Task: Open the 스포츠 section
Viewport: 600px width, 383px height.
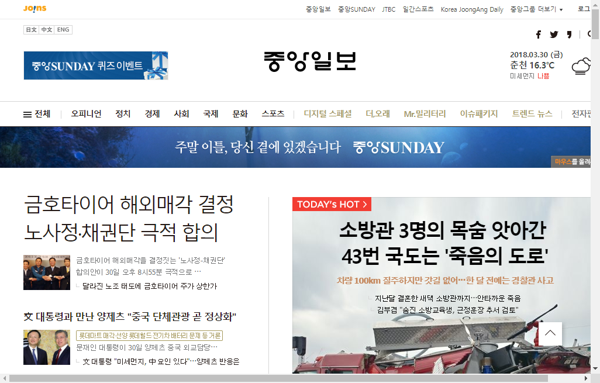Action: pyautogui.click(x=273, y=114)
